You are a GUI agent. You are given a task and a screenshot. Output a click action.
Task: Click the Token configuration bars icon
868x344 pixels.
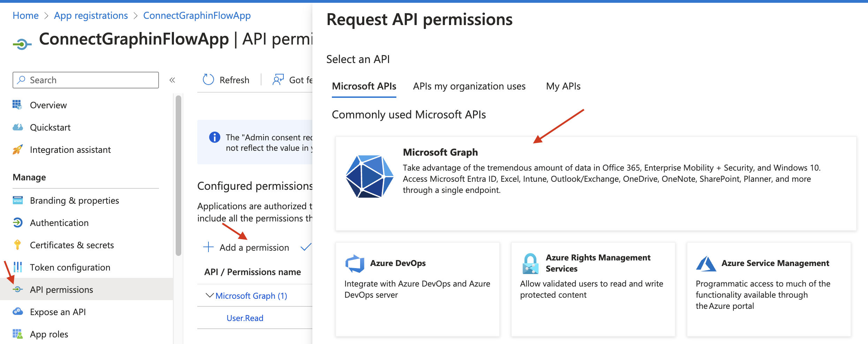click(x=17, y=267)
